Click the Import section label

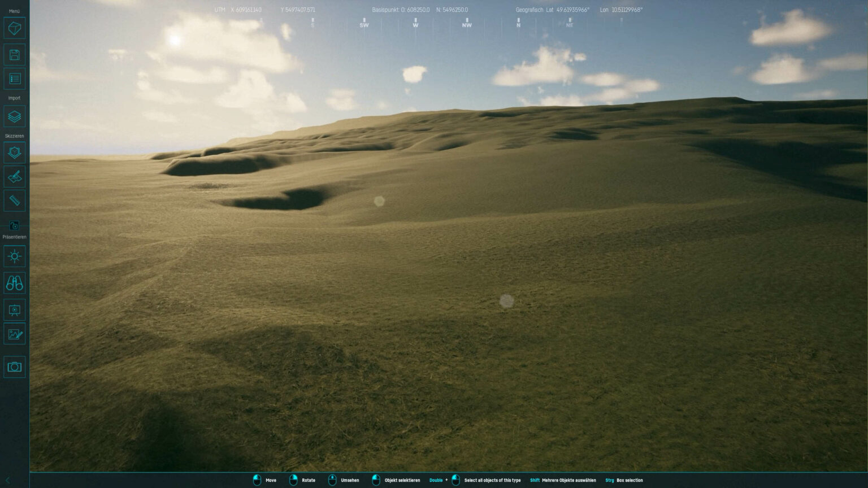(x=15, y=98)
